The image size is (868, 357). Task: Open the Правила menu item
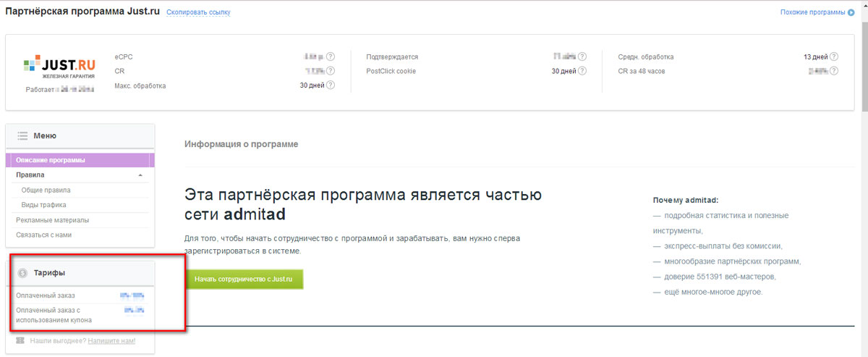80,175
